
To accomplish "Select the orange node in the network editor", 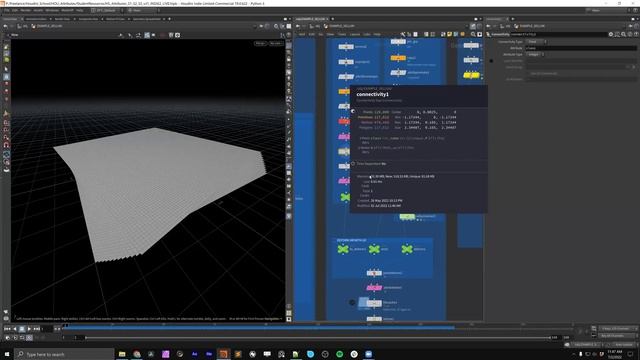I will coord(398,58).
